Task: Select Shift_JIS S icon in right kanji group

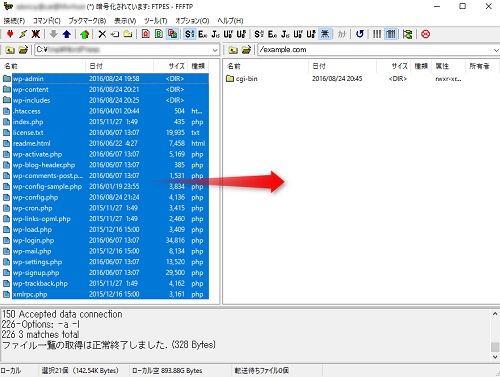Action: (x=259, y=34)
